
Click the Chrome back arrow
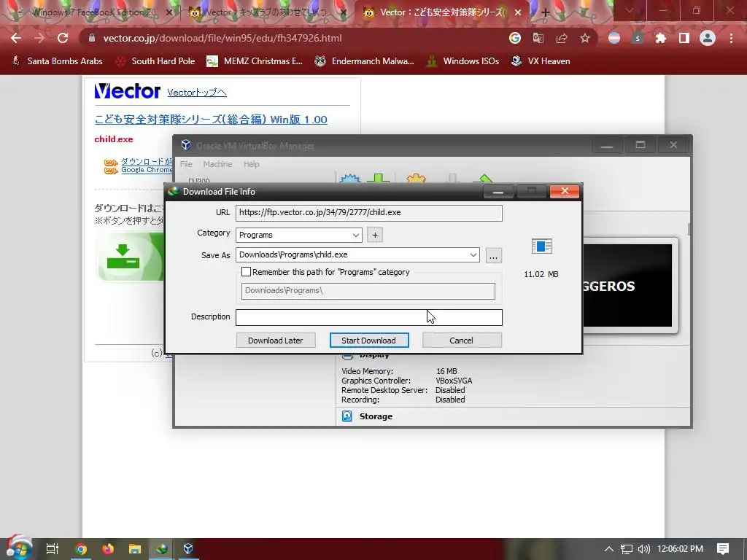click(16, 38)
